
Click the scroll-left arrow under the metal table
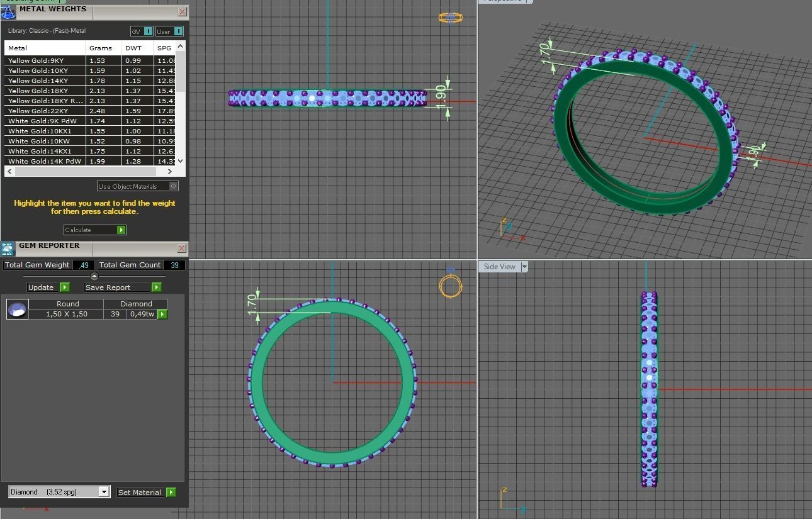(9, 171)
